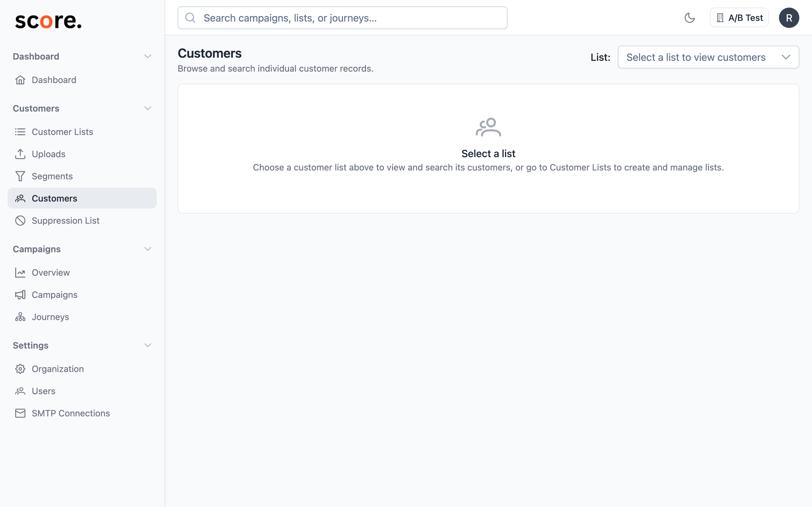Select the Suppression List icon
Viewport: 812px width, 507px height.
[20, 220]
